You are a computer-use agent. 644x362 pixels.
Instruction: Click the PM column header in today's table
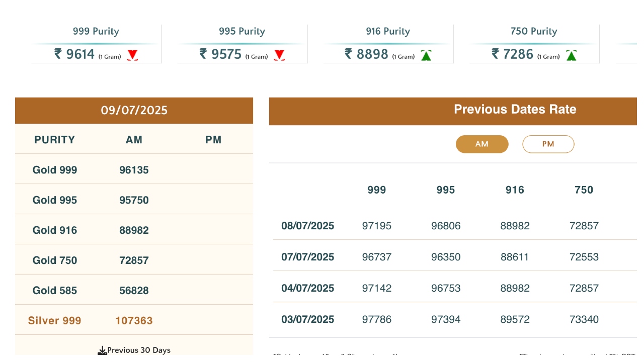(x=213, y=140)
